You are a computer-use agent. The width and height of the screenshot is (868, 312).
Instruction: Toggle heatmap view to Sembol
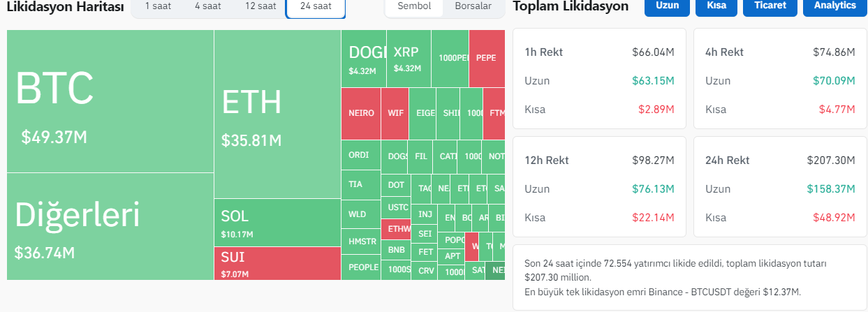tap(414, 6)
